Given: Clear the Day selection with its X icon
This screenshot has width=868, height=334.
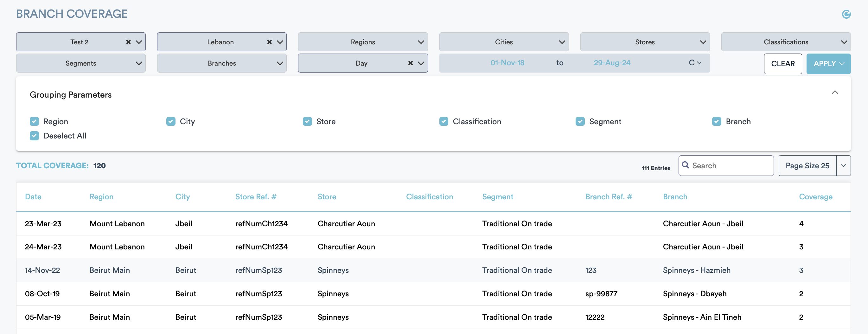Looking at the screenshot, I should [410, 63].
